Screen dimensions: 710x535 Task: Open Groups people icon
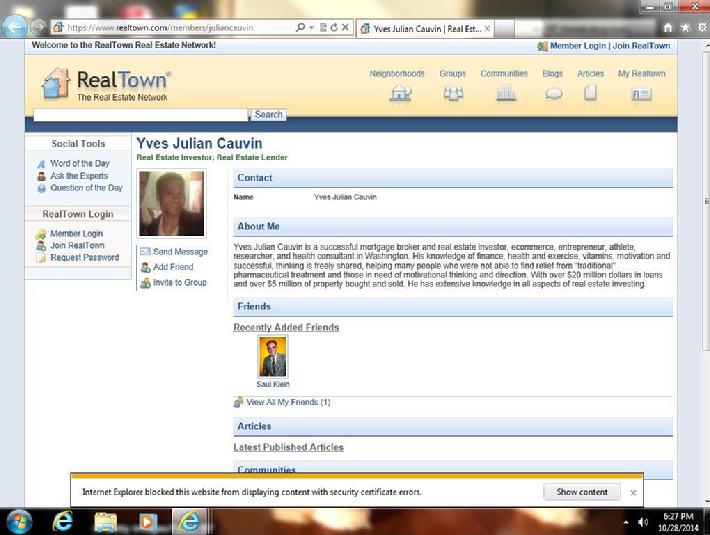(x=453, y=94)
